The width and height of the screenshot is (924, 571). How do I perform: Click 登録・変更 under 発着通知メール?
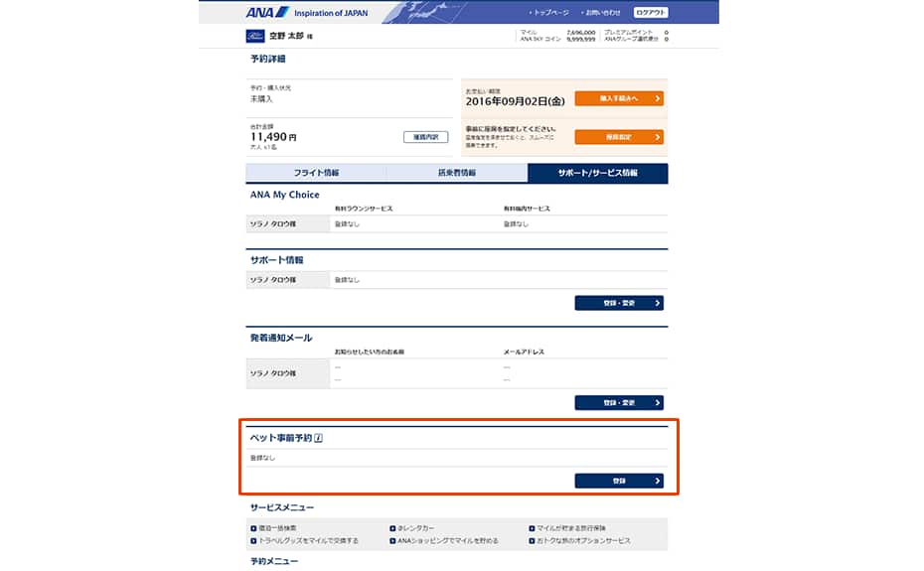(x=619, y=402)
